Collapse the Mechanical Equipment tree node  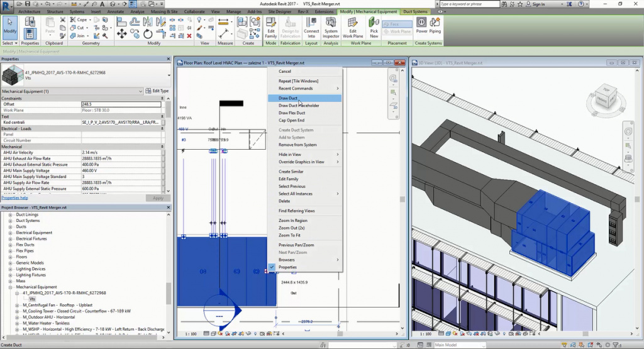click(x=11, y=287)
